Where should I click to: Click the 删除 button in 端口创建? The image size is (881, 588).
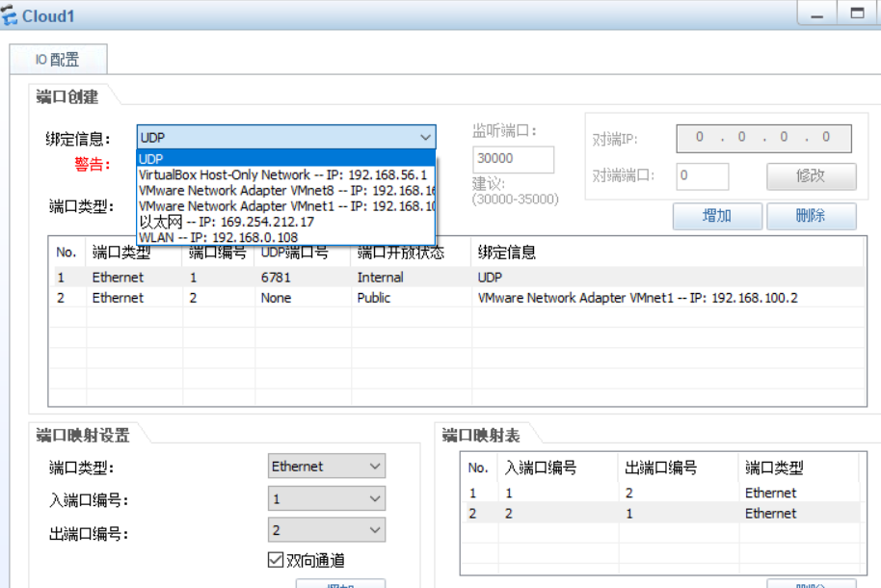coord(812,216)
